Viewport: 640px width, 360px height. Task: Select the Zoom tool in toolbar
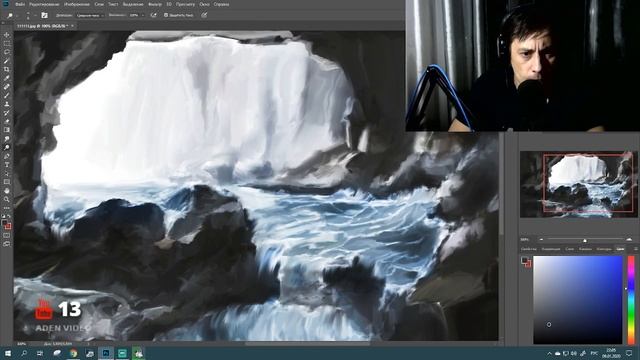[x=7, y=199]
